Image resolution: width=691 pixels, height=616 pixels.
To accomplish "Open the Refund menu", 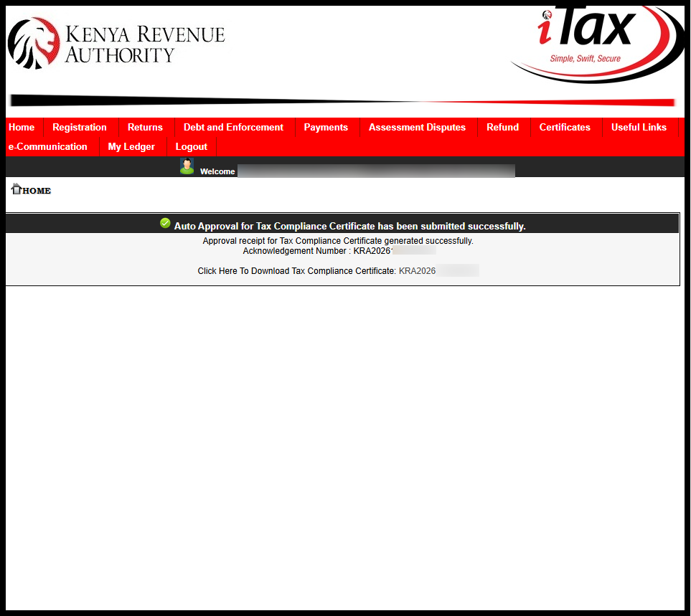I will click(x=502, y=127).
